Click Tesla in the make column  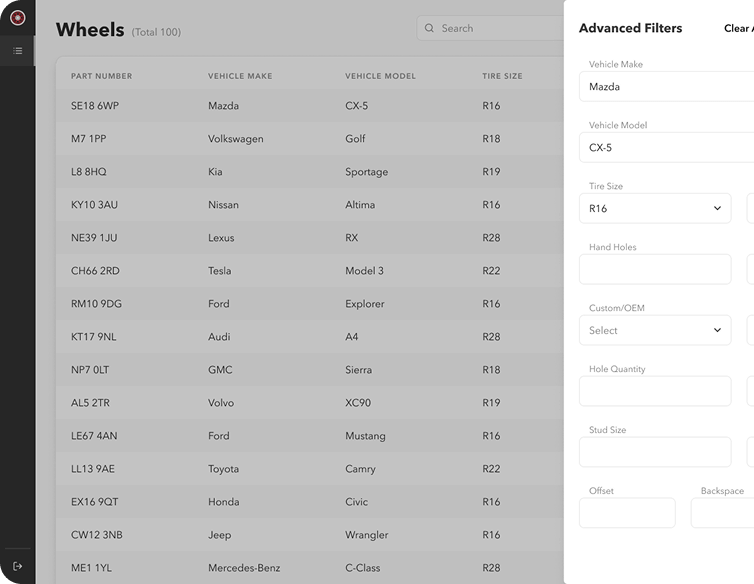point(219,271)
